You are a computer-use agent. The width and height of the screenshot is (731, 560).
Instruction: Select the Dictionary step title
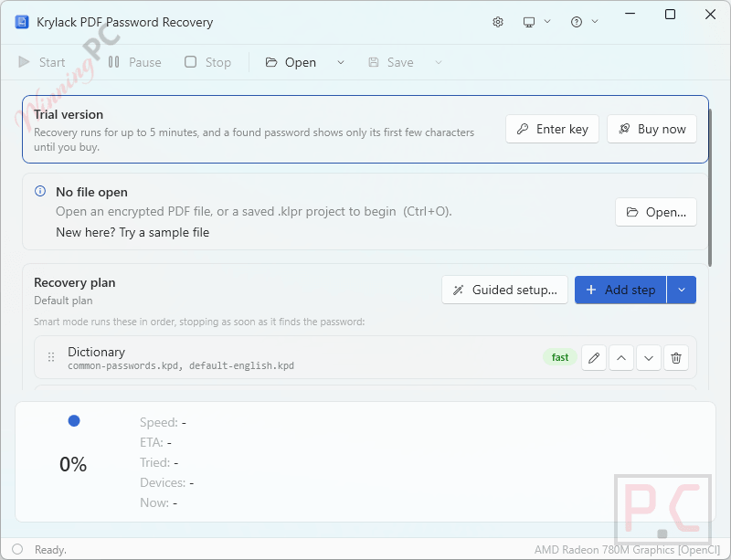coord(97,352)
